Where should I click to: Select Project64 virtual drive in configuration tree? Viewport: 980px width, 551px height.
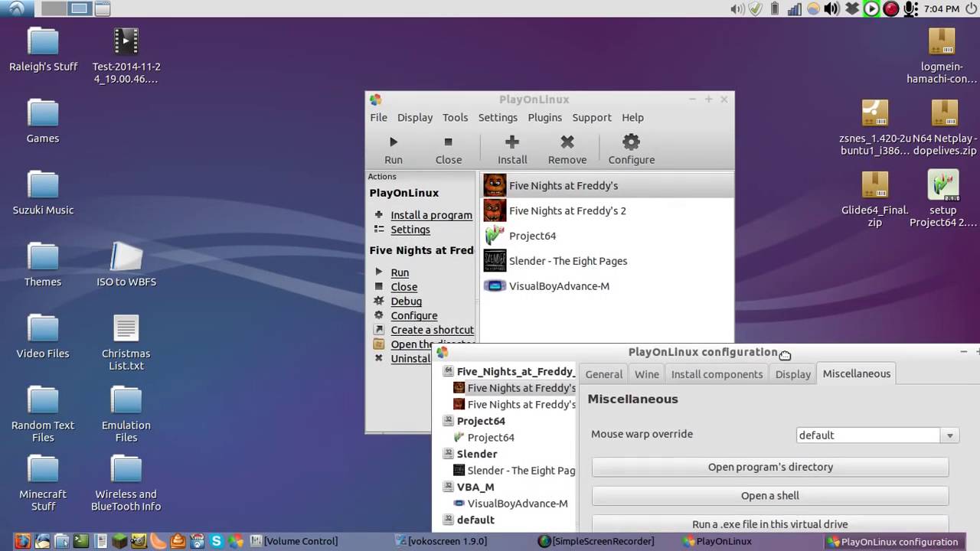click(481, 421)
